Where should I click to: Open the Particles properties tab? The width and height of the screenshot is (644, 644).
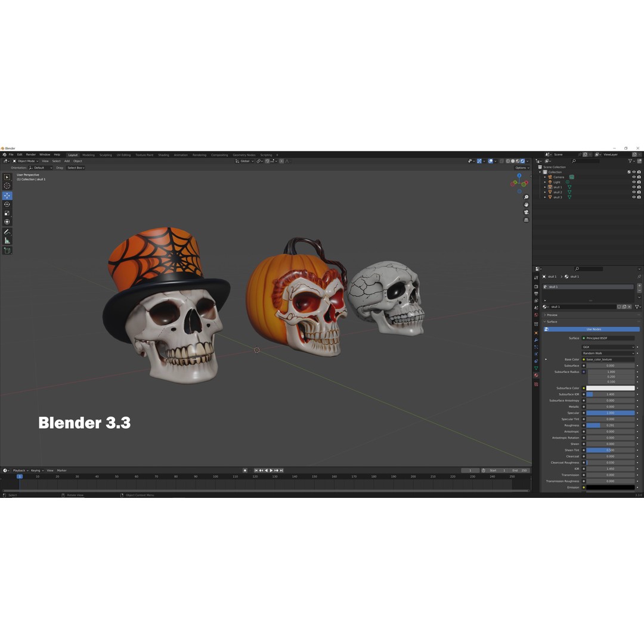pyautogui.click(x=536, y=347)
